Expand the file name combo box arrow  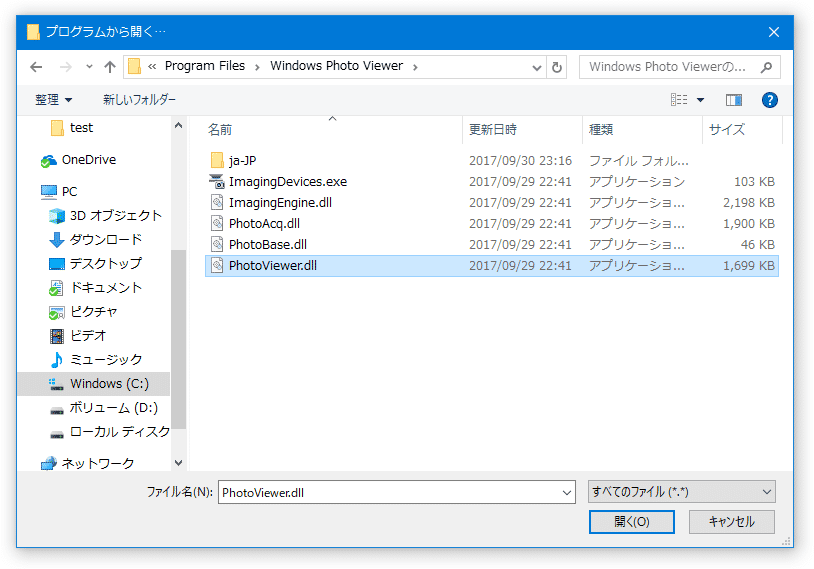click(567, 492)
